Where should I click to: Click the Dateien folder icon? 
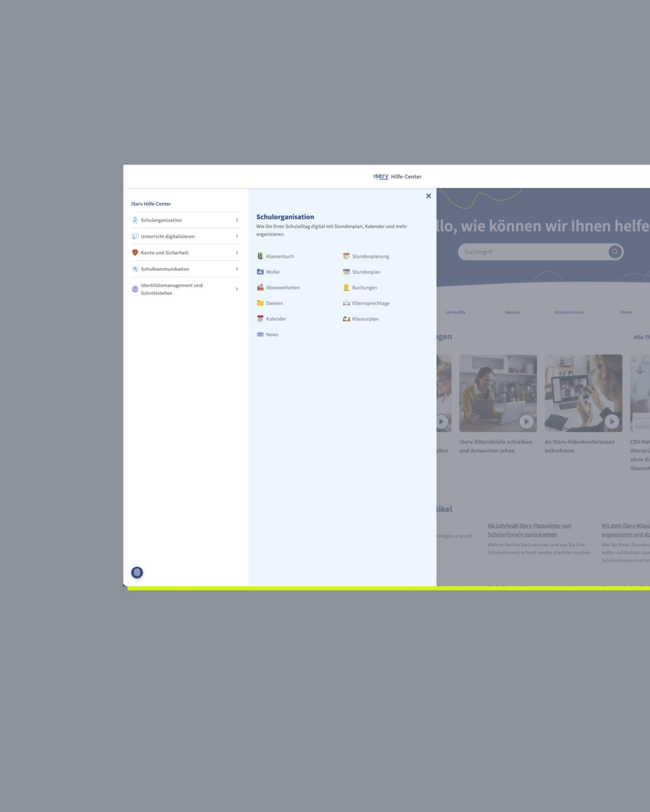tap(260, 303)
